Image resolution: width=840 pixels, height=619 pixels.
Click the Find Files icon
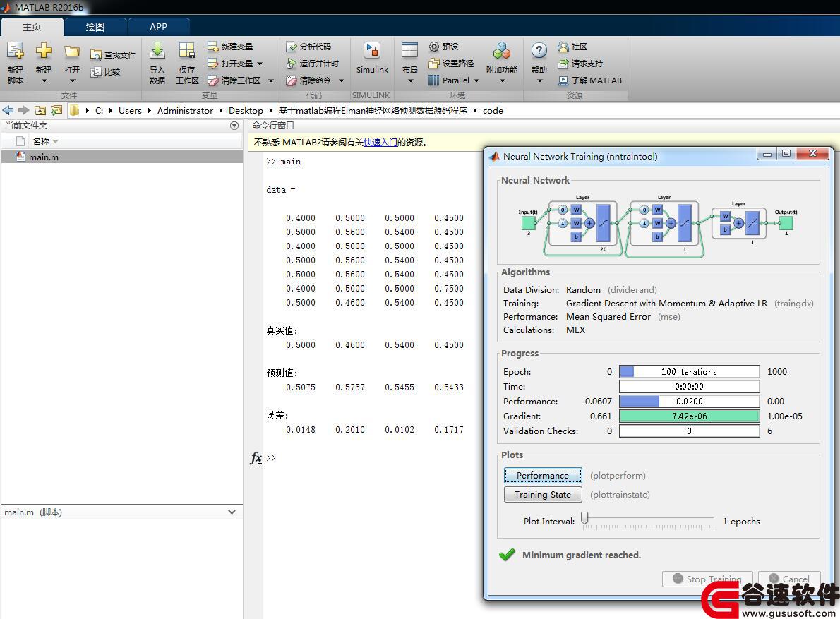96,55
